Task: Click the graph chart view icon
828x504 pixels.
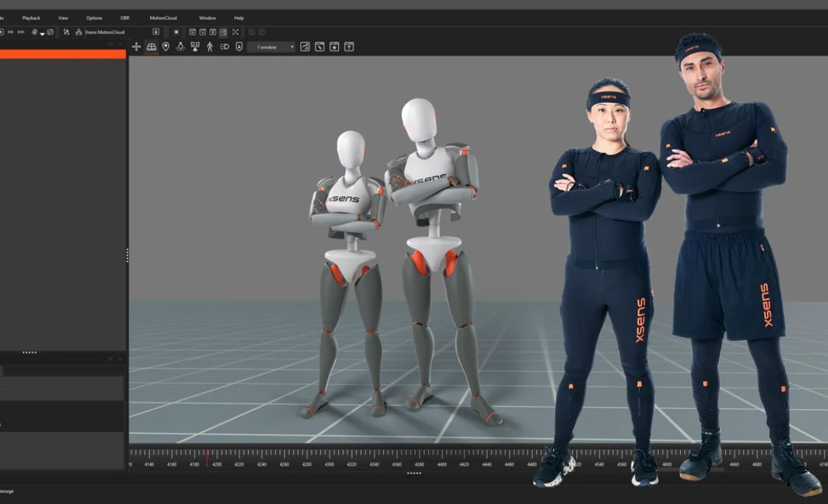Action: [305, 47]
